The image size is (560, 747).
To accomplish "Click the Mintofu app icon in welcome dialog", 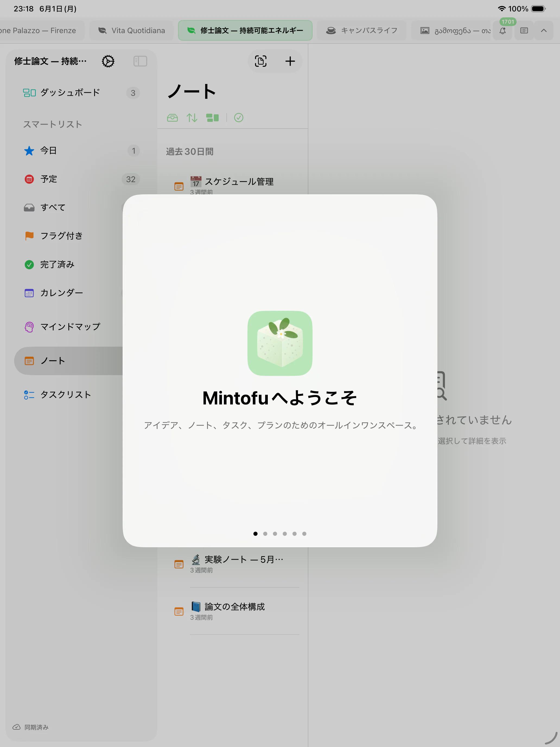I will click(280, 343).
